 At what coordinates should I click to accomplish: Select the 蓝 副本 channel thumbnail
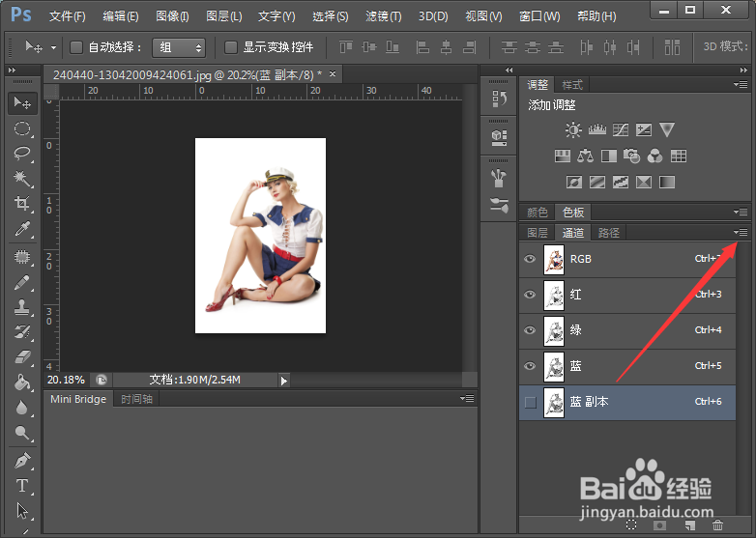554,402
